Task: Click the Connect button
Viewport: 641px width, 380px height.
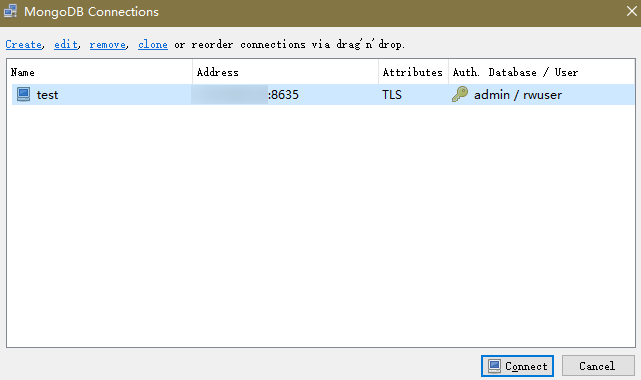Action: tap(517, 366)
